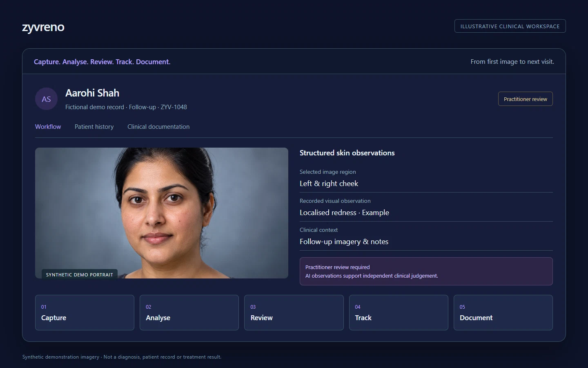Image resolution: width=588 pixels, height=368 pixels.
Task: Click the Follow-up imagery & notes value
Action: coord(344,242)
